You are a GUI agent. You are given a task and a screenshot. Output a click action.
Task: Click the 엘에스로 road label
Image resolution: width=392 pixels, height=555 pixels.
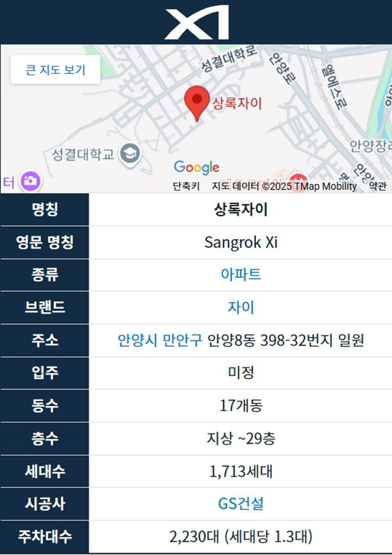335,86
